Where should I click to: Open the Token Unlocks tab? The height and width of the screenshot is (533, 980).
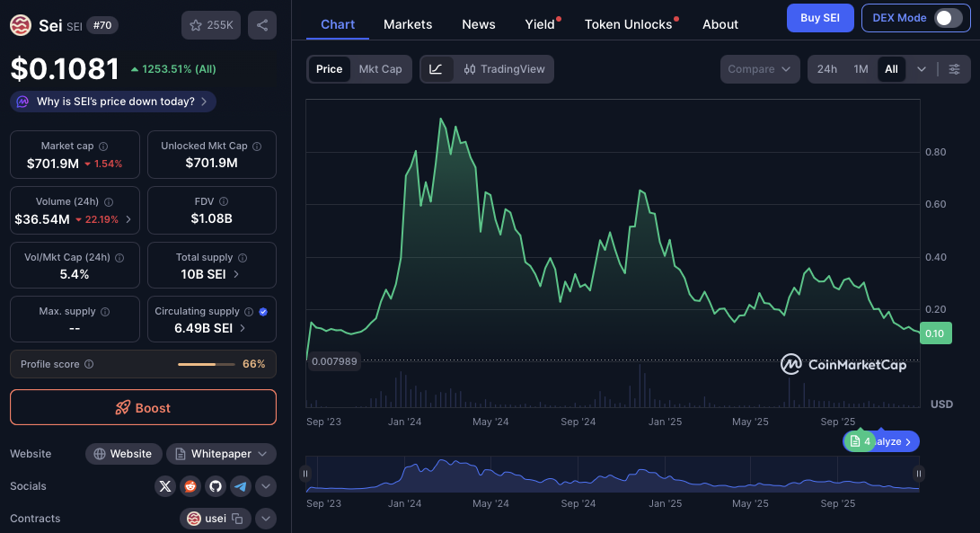tap(628, 24)
